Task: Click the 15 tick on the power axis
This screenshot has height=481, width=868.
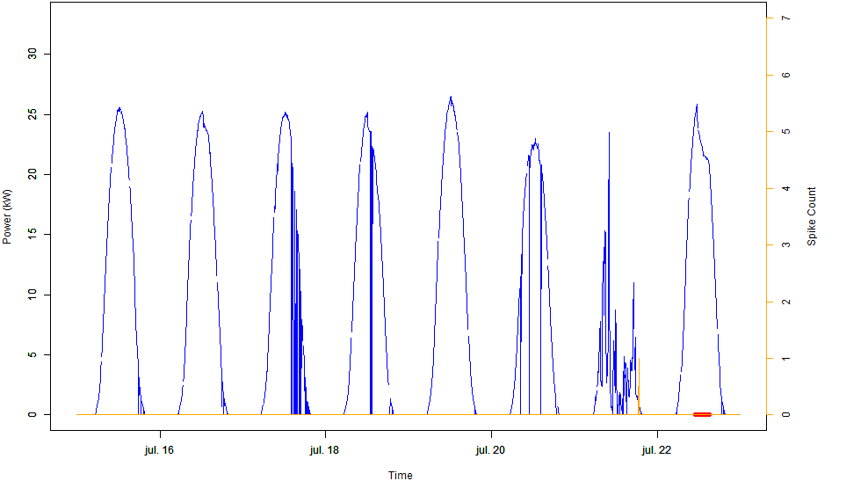Action: pyautogui.click(x=34, y=235)
